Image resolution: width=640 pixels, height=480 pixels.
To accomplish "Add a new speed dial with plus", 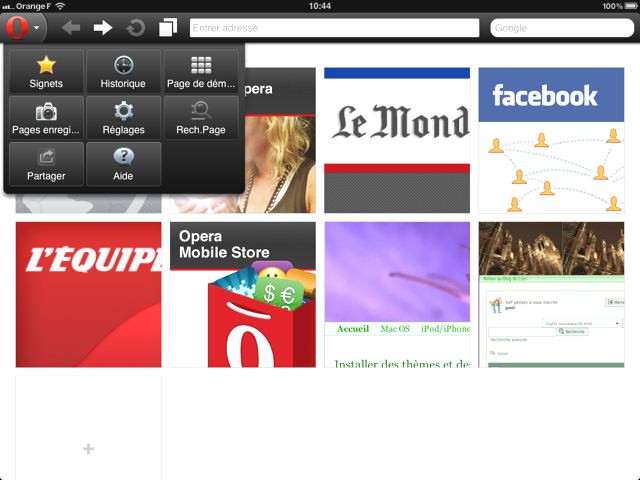I will pos(88,449).
